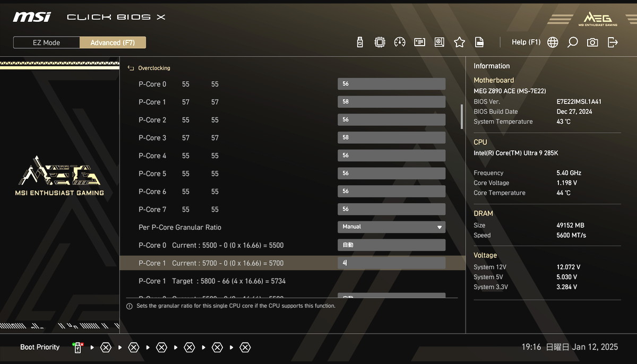Click the clock showing 19:16
The width and height of the screenshot is (637, 364).
pyautogui.click(x=531, y=347)
